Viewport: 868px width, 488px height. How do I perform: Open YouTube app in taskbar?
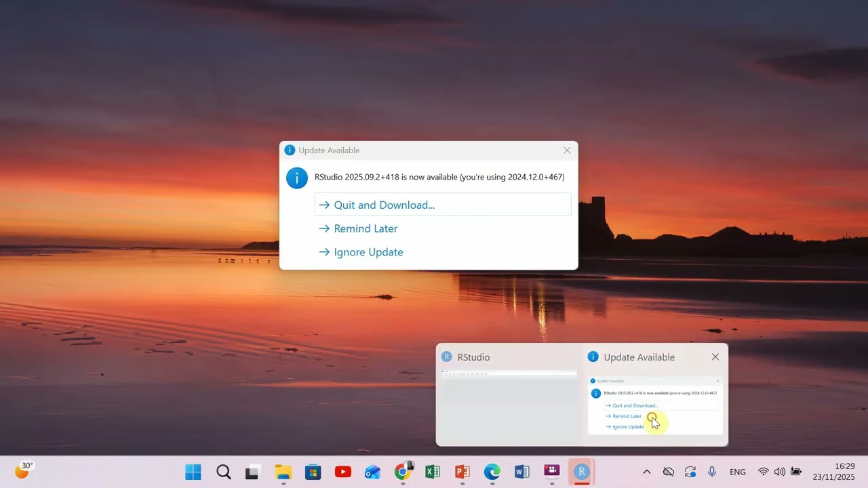point(343,472)
